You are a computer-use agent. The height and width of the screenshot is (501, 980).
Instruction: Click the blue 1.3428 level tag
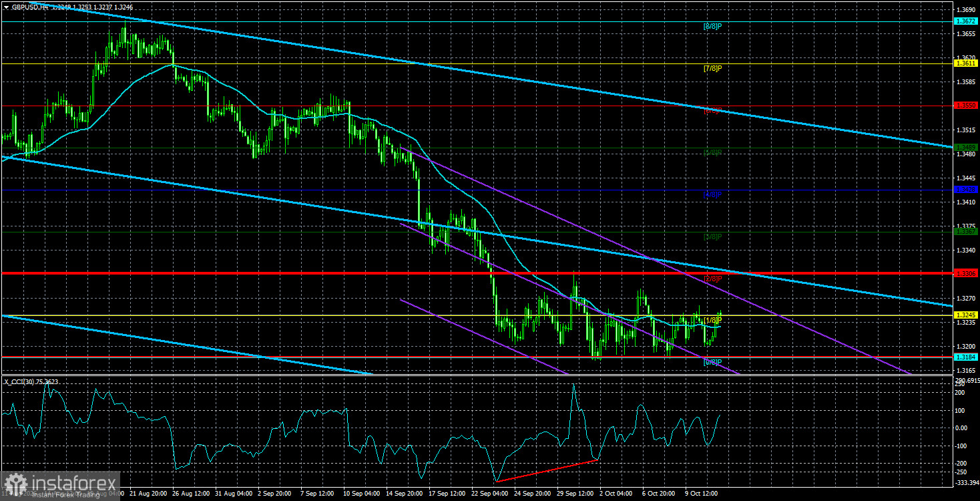966,190
